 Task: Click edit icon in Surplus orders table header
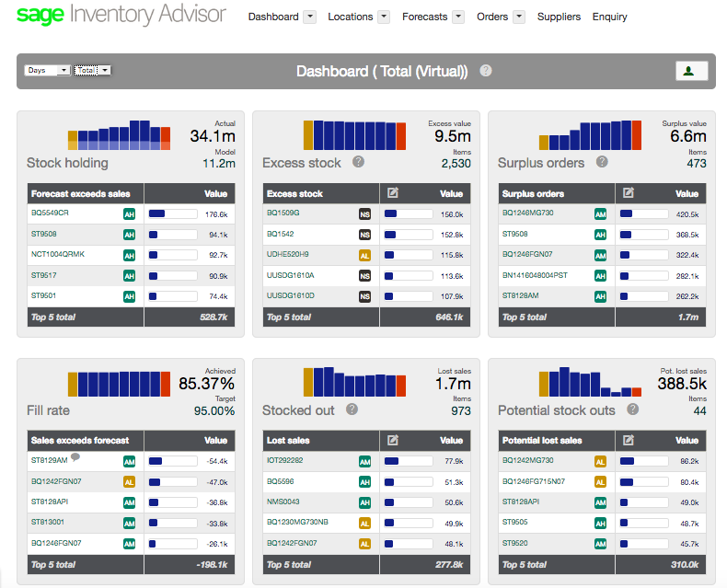(x=629, y=192)
